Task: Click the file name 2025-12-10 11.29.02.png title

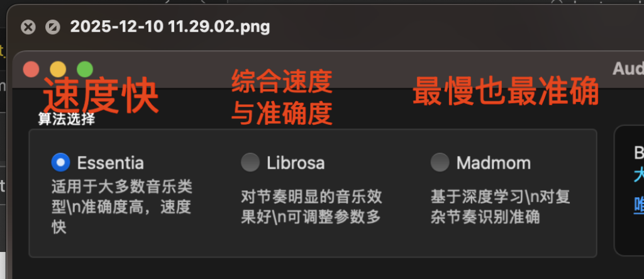Action: pyautogui.click(x=170, y=27)
